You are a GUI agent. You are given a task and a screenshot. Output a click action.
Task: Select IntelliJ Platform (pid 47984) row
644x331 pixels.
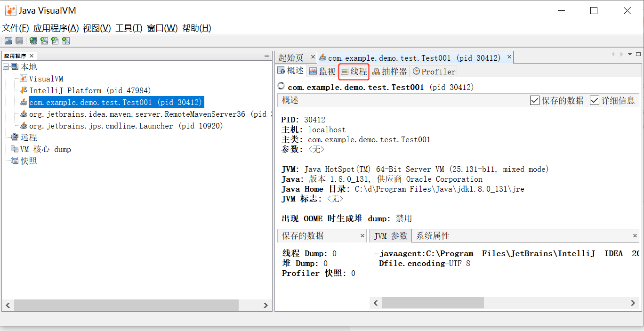(x=90, y=90)
